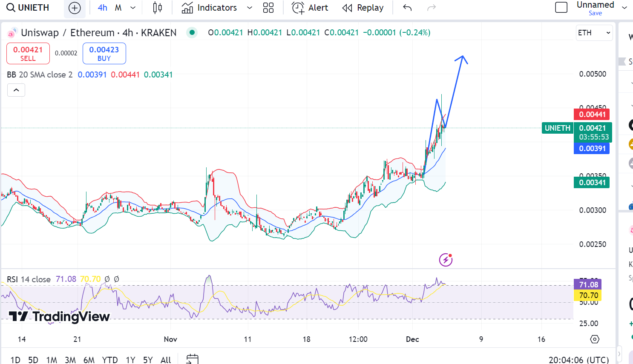Image resolution: width=633 pixels, height=364 pixels.
Task: Click the 0.00250 price scale value
Action: pyautogui.click(x=593, y=244)
